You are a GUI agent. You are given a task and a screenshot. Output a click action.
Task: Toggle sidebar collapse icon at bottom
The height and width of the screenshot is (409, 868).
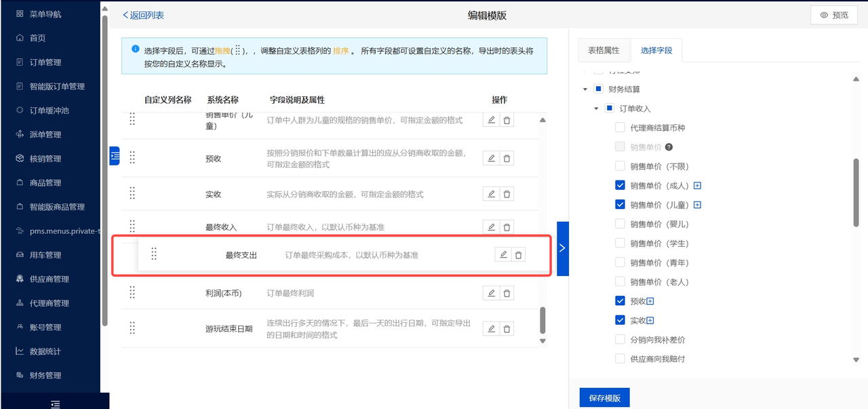(55, 404)
